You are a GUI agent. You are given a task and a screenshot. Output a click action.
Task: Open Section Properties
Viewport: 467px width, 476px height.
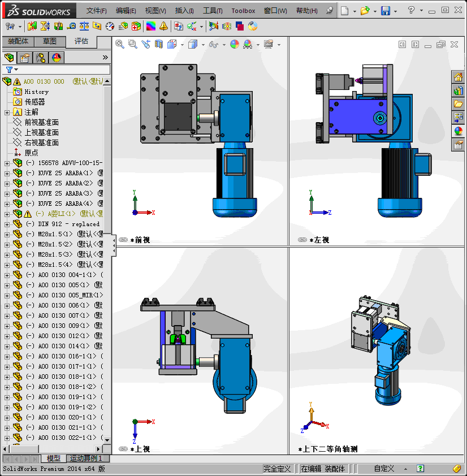(97, 27)
